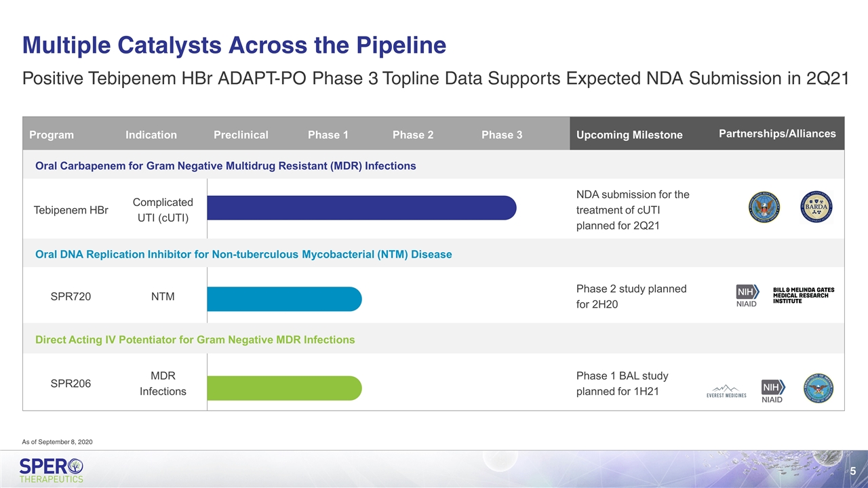
Task: Click the SPR720 program name
Action: pos(71,296)
